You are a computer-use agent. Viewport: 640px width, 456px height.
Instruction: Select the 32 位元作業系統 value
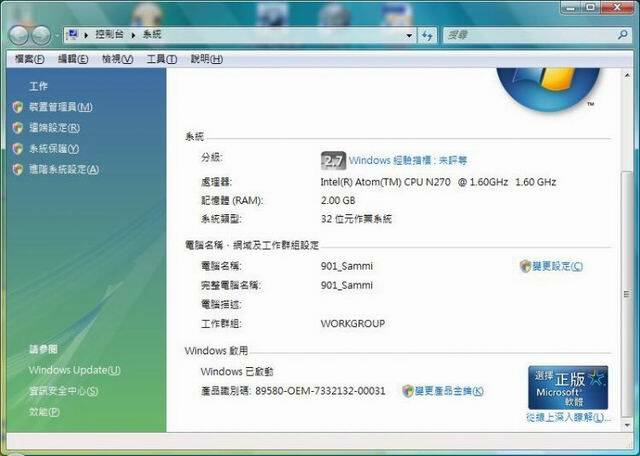pos(356,219)
